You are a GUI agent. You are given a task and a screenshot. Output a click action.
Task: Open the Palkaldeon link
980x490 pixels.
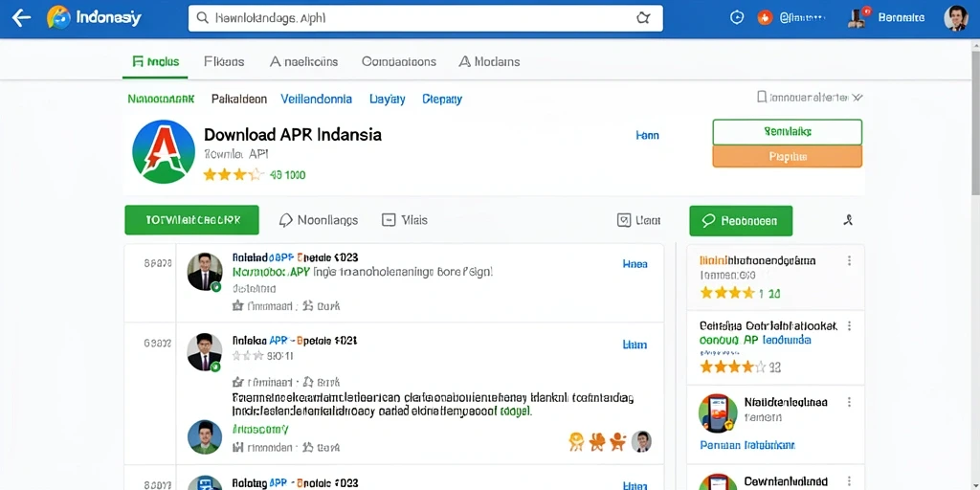[x=238, y=99]
